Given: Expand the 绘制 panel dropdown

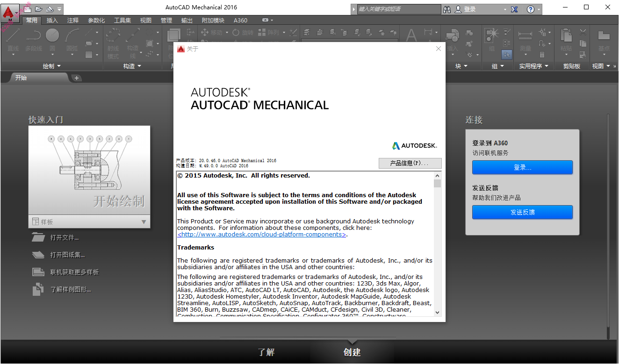Looking at the screenshot, I should 52,66.
